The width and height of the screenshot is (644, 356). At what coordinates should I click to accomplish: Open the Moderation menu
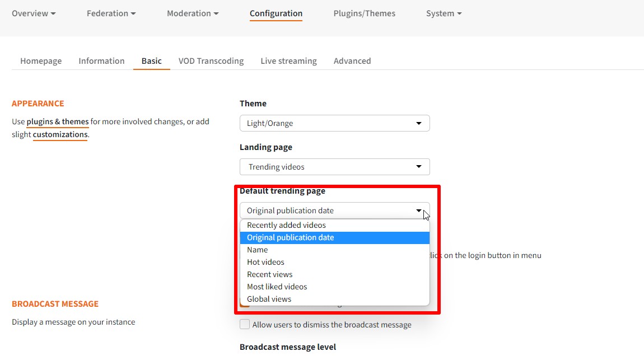(x=193, y=13)
